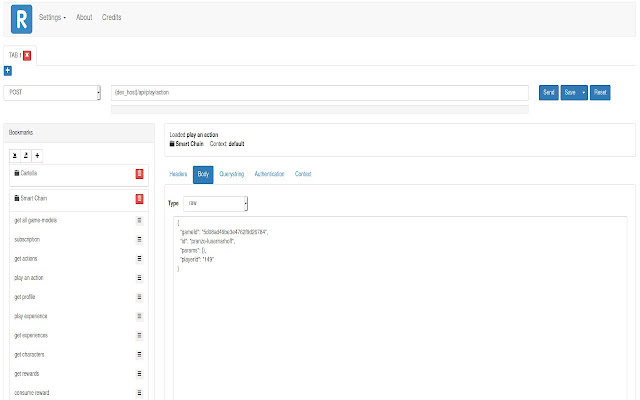
Task: Switch to the Context tab
Action: [303, 174]
